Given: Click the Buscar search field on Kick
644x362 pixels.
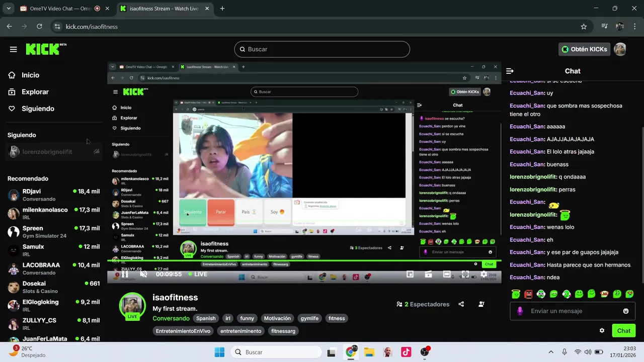Looking at the screenshot, I should coord(322,49).
